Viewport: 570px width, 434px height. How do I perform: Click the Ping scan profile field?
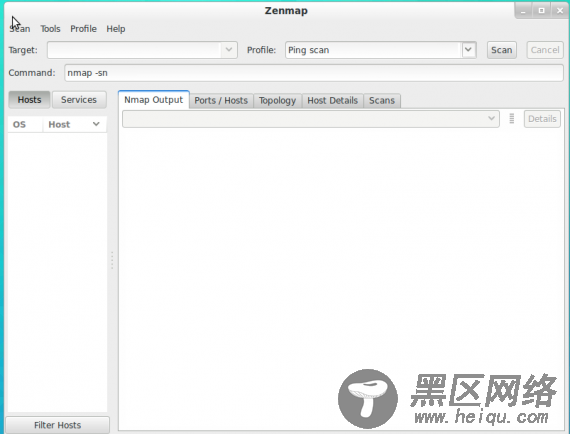pyautogui.click(x=374, y=50)
